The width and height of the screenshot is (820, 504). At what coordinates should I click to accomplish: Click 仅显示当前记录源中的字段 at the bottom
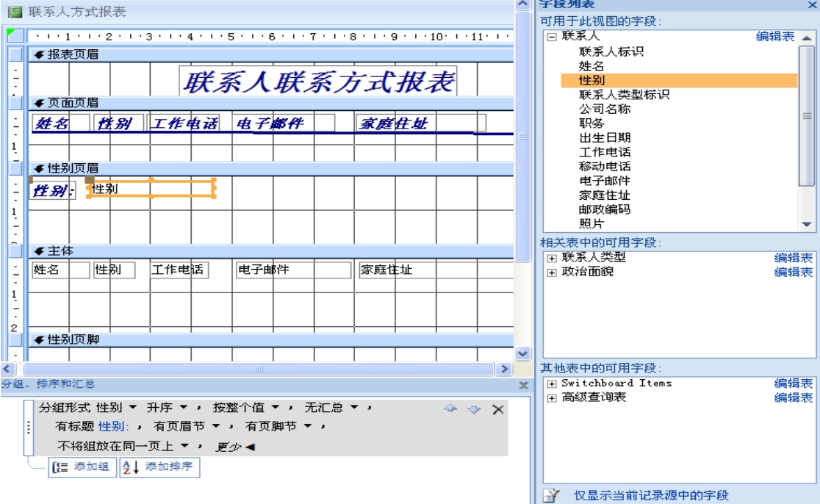[x=651, y=496]
